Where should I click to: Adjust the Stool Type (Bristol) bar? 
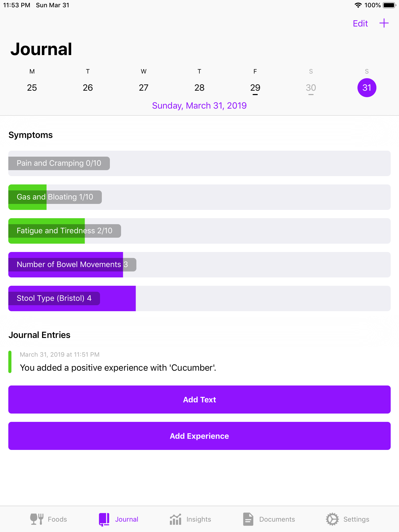[199, 298]
